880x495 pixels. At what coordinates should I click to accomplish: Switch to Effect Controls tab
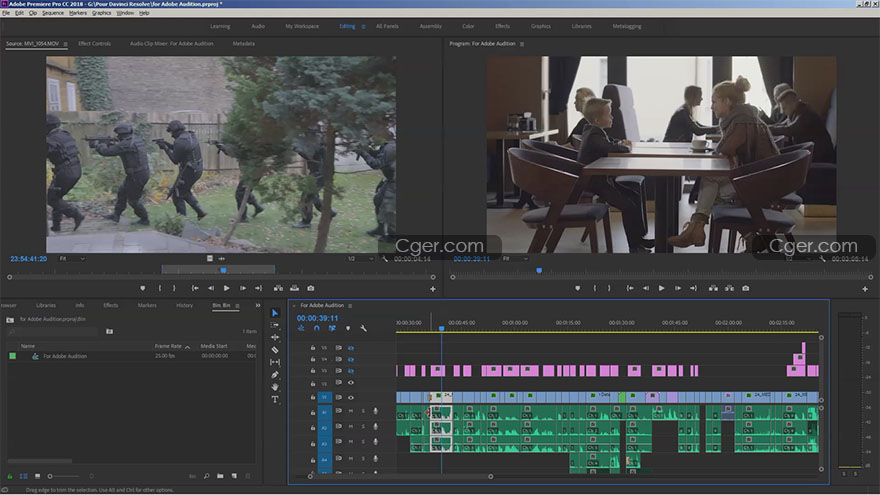click(94, 44)
